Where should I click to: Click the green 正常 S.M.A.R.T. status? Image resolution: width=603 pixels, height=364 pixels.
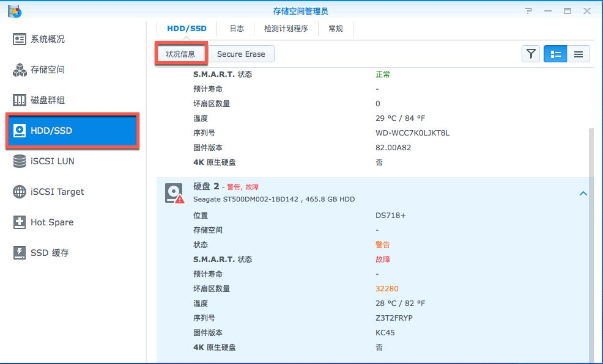(x=383, y=75)
